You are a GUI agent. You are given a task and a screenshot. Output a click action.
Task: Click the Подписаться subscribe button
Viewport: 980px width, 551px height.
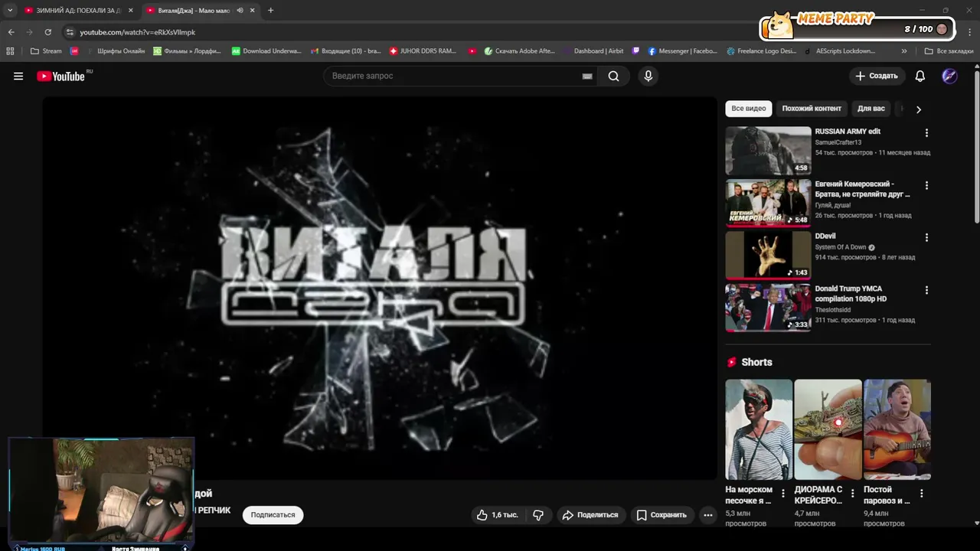click(x=273, y=515)
